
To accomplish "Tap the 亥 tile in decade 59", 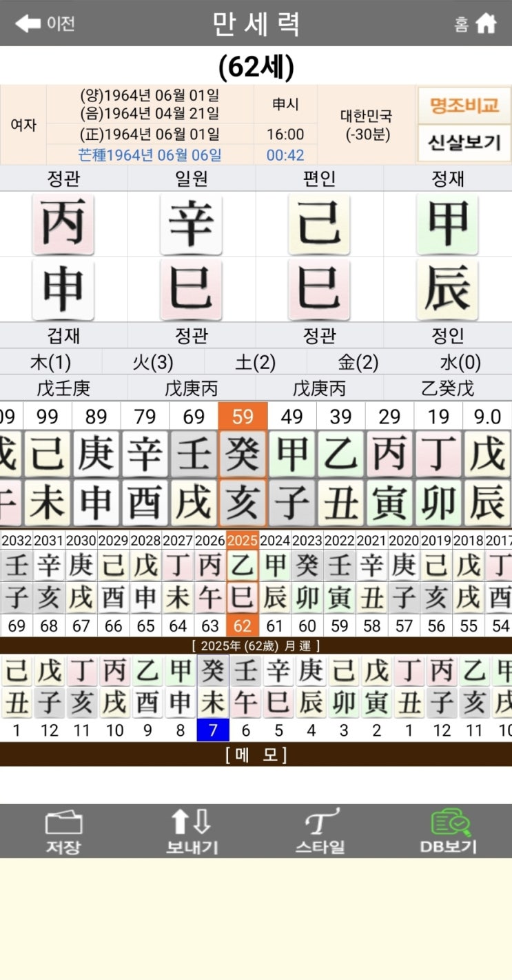I will [243, 503].
